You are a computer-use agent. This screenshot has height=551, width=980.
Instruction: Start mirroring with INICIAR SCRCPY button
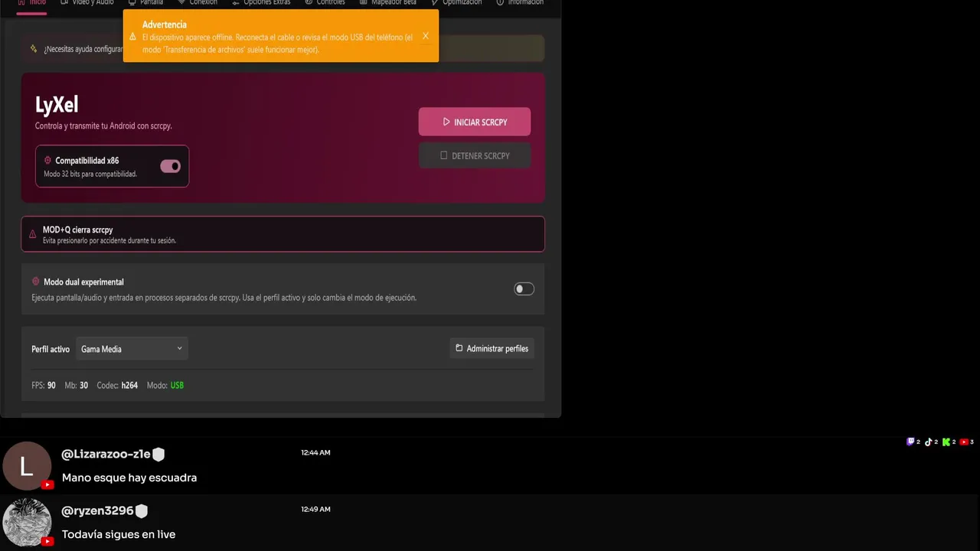475,122
